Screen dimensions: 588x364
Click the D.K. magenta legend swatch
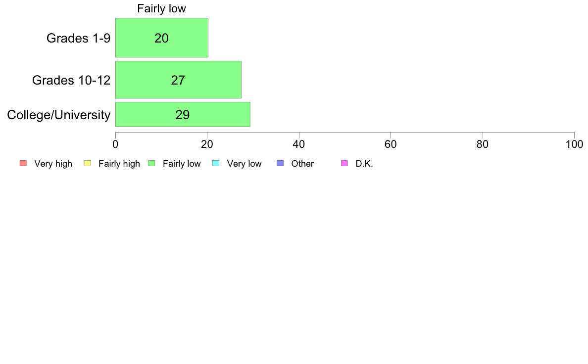coord(344,163)
